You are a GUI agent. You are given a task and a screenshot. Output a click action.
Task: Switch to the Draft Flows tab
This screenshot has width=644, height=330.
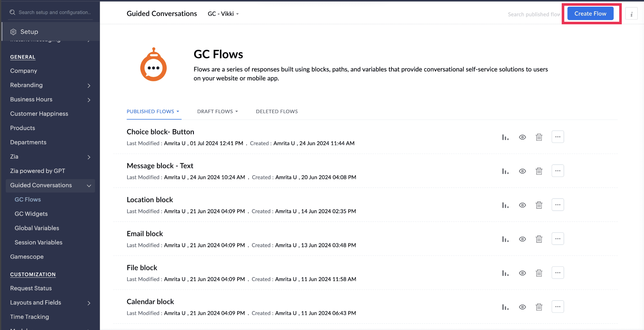(217, 112)
